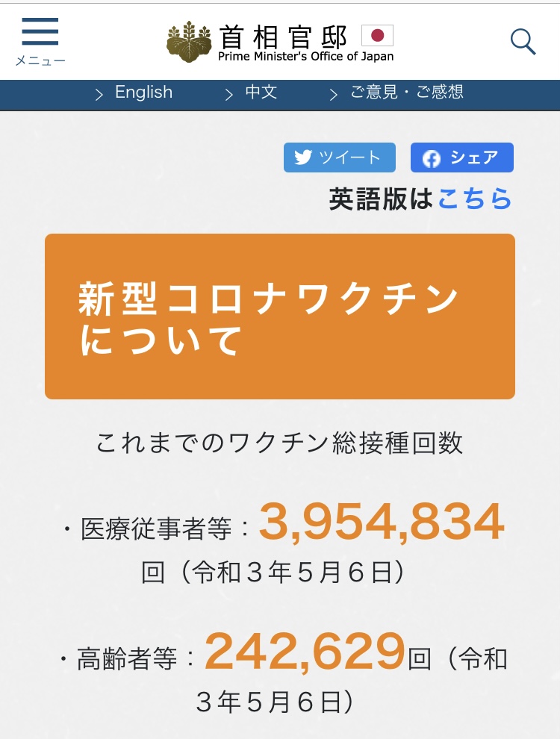Click the chevron beside 中文
The width and height of the screenshot is (560, 739).
[229, 96]
